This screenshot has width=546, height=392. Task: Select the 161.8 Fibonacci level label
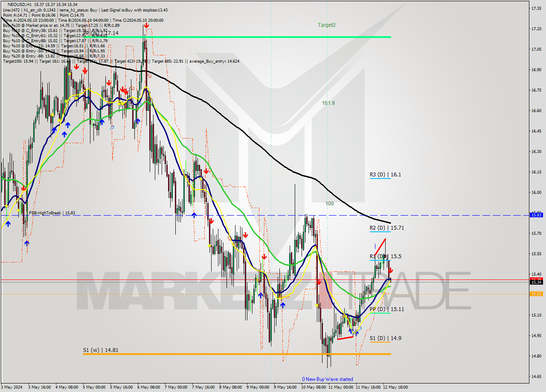coord(328,103)
